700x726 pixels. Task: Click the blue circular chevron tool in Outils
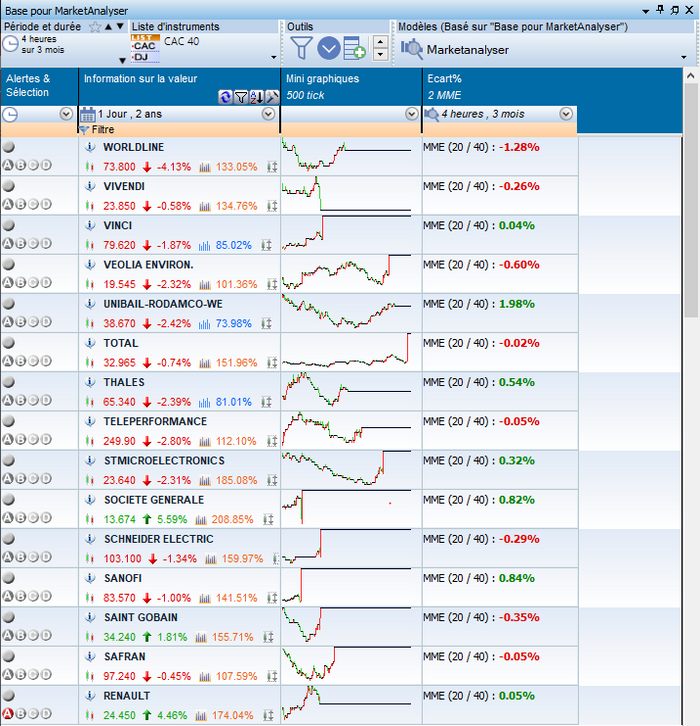pos(329,48)
